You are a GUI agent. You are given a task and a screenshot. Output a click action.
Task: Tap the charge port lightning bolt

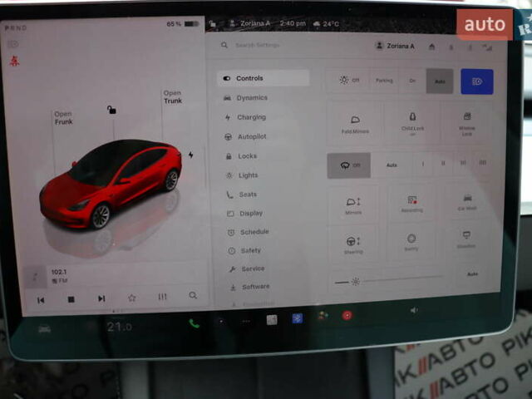pyautogui.click(x=191, y=155)
